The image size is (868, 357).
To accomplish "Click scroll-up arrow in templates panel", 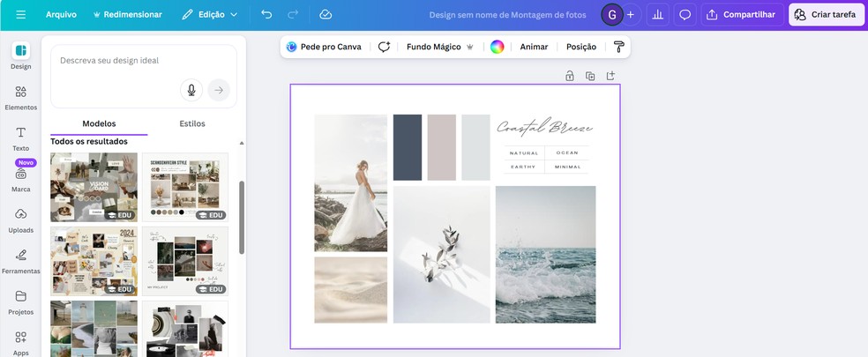I will (x=242, y=143).
